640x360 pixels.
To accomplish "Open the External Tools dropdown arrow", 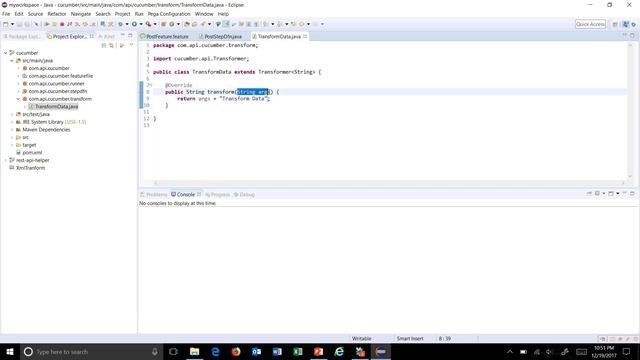I will point(155,24).
